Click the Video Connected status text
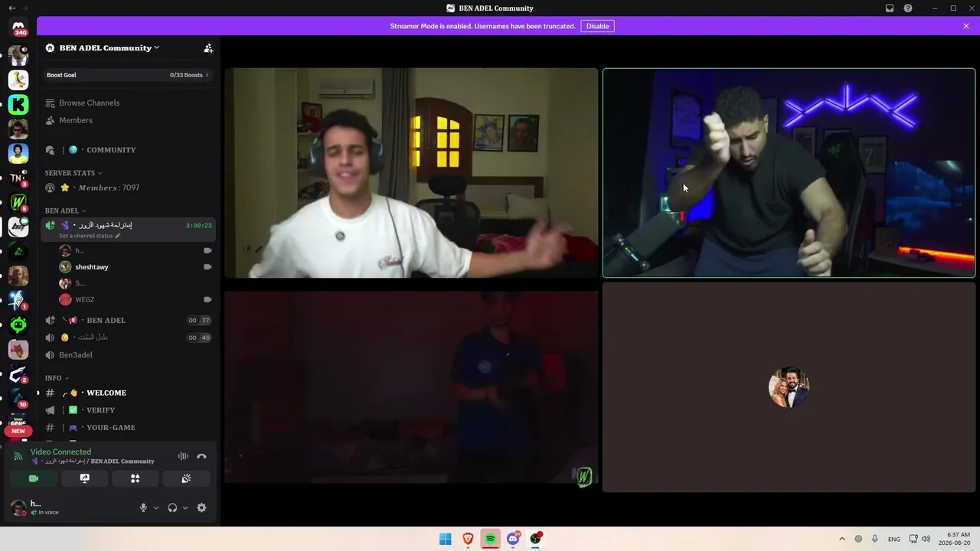This screenshot has width=980, height=551. (x=60, y=452)
